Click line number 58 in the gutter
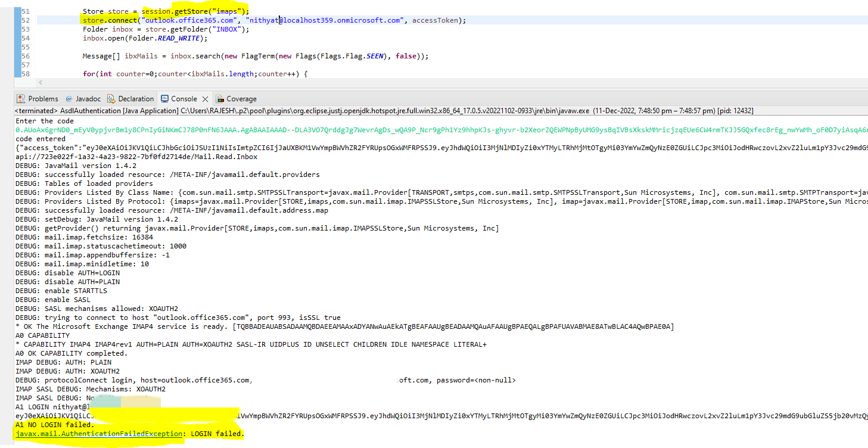Image resolution: width=868 pixels, height=448 pixels. [26, 74]
